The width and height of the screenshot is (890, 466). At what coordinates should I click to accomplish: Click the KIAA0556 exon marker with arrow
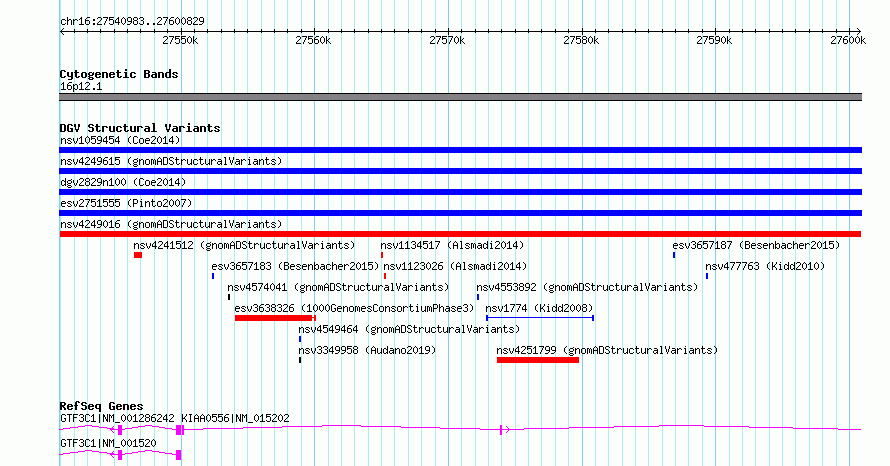coord(504,430)
